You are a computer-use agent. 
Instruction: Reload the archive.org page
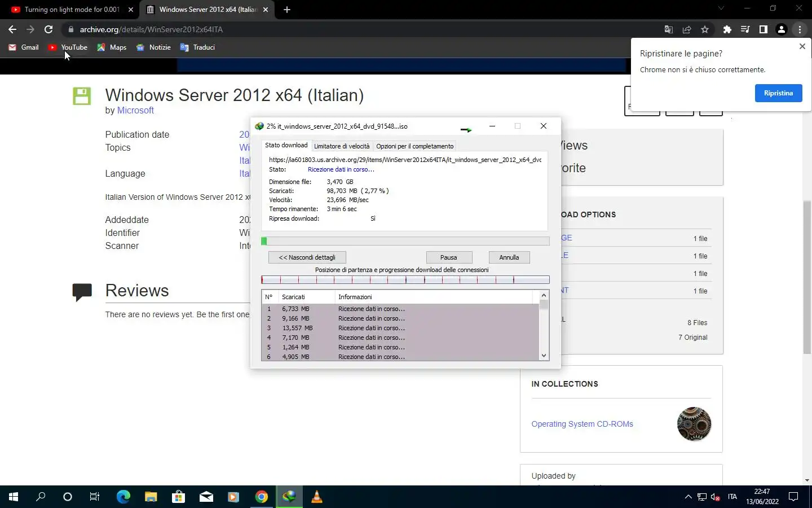(48, 29)
